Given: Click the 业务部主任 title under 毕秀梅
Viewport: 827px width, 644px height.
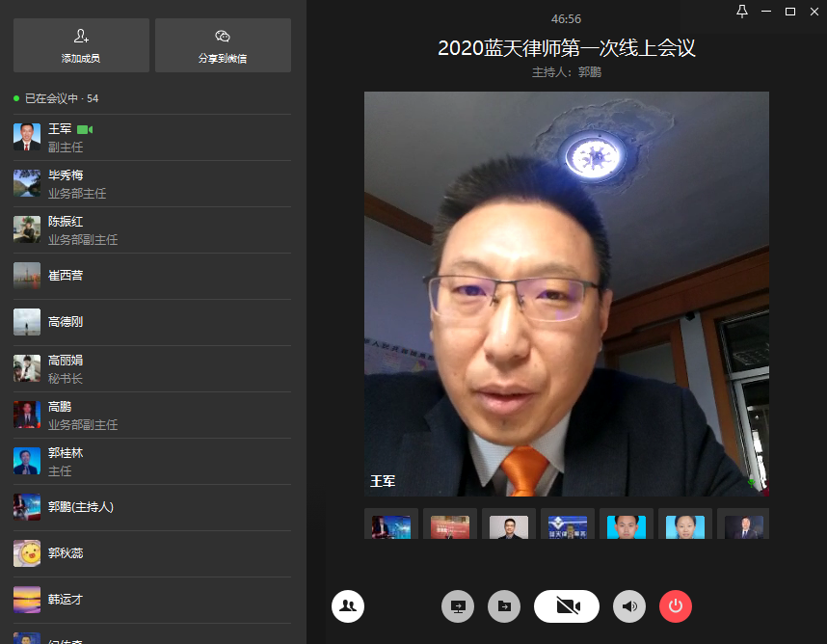Looking at the screenshot, I should tap(77, 194).
